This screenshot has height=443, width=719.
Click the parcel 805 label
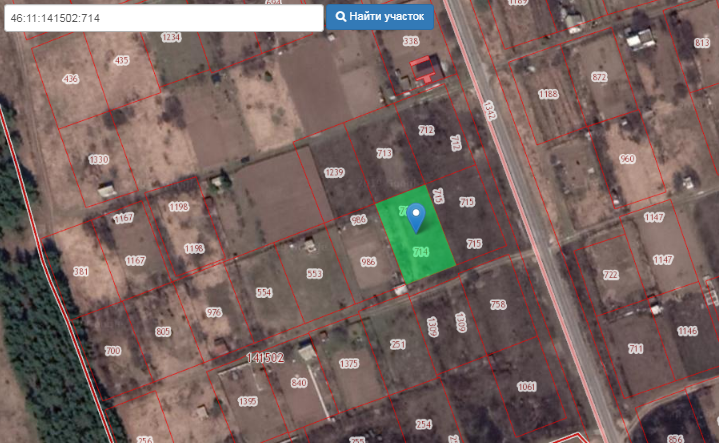coord(163,331)
